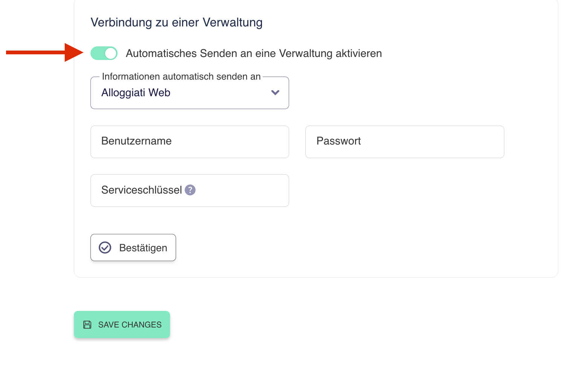Click the question mark help icon
The width and height of the screenshot is (588, 369).
[x=190, y=190]
